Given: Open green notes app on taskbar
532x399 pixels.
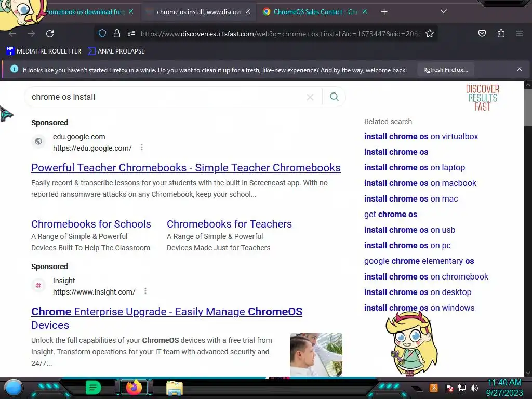Looking at the screenshot, I should (94, 388).
